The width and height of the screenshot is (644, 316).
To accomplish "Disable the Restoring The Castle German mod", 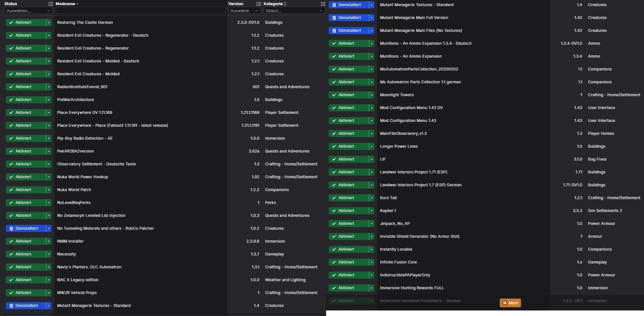I will [x=26, y=23].
